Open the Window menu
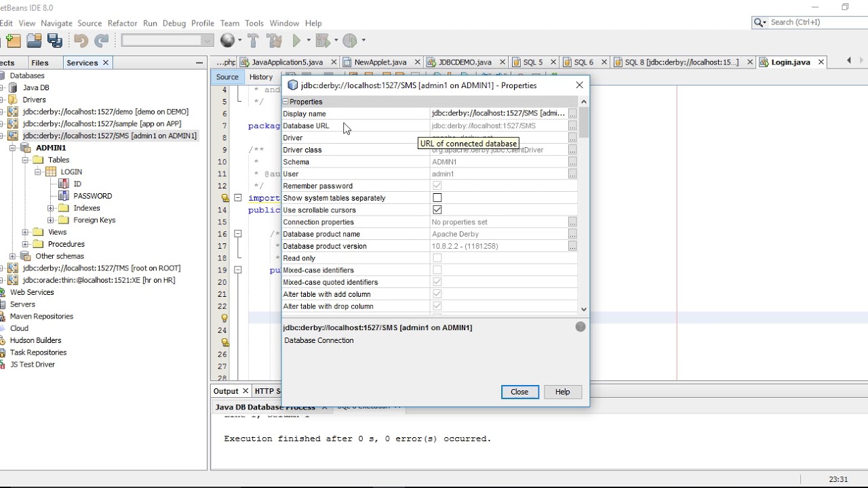 (x=284, y=23)
